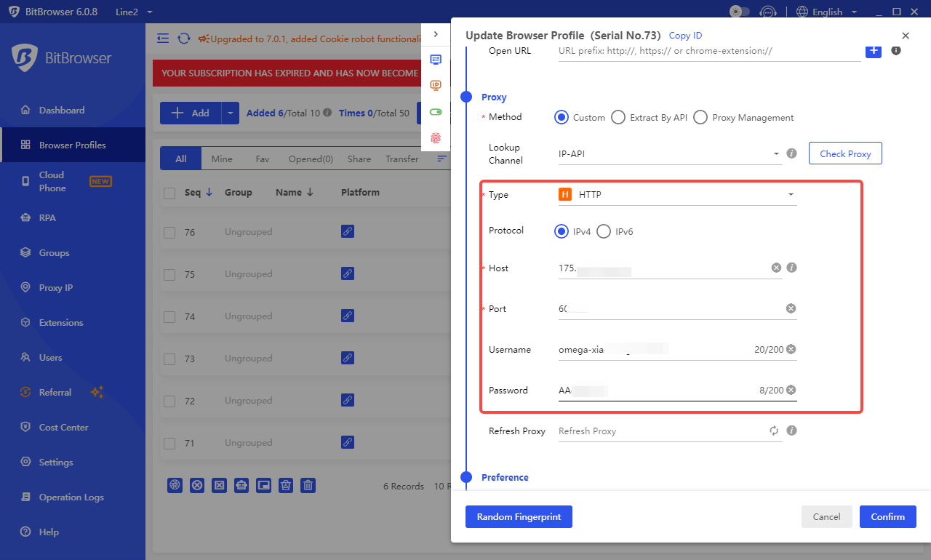This screenshot has width=931, height=560.
Task: Switch to the Share tab
Action: (x=359, y=159)
